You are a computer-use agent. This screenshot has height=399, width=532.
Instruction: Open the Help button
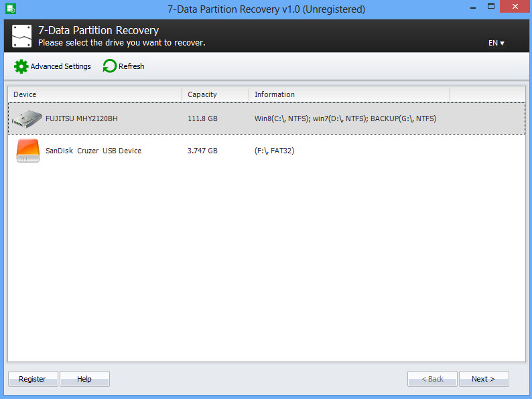coord(84,379)
